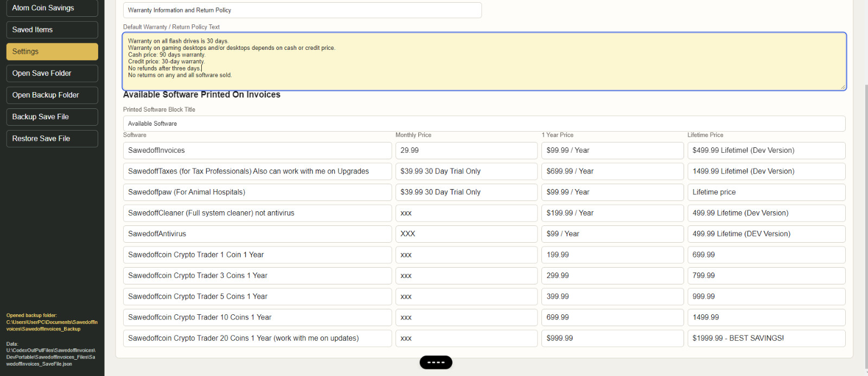Edit SawedoffCleaner xxx monthly price field
Screen dimensions: 868x376
pos(467,213)
